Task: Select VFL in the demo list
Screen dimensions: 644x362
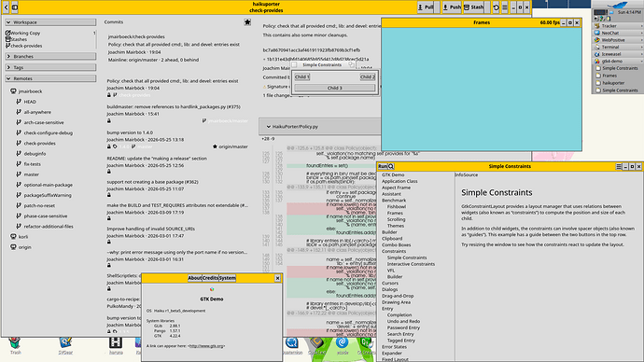Action: point(390,271)
